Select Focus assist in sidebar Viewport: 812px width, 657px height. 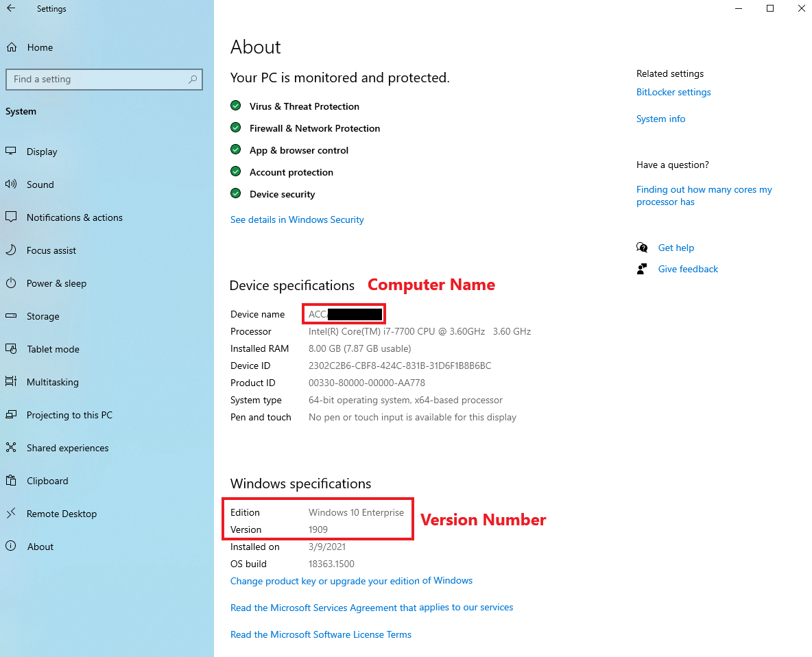point(51,250)
